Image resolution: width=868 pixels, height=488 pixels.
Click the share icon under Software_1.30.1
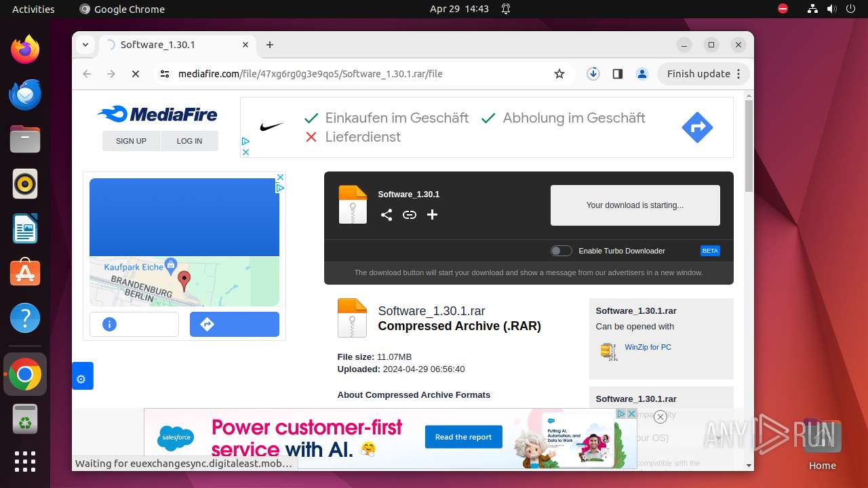387,215
